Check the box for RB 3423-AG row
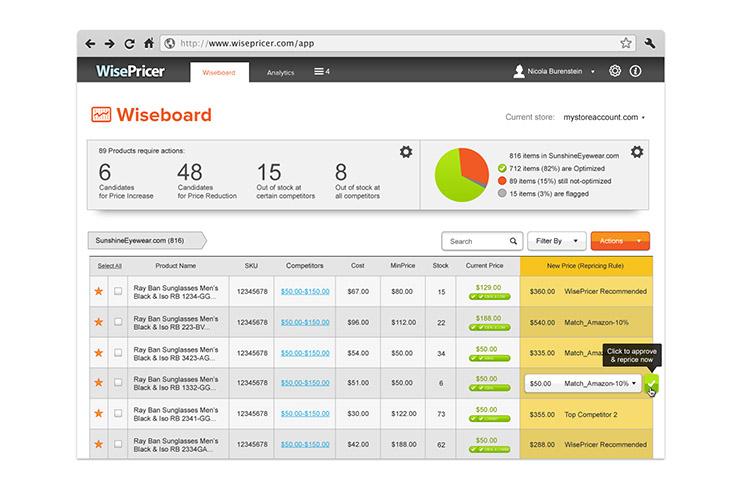The height and width of the screenshot is (500, 742). 118,352
